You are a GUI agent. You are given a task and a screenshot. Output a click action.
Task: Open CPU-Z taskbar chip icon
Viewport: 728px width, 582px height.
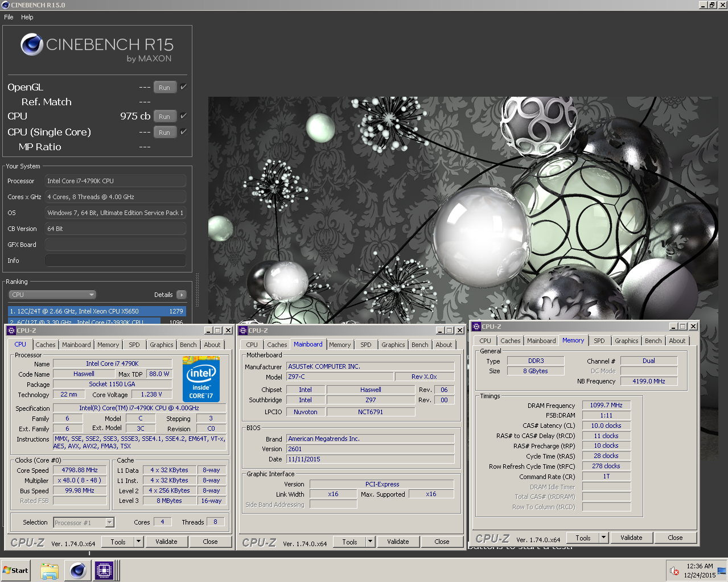pos(104,570)
